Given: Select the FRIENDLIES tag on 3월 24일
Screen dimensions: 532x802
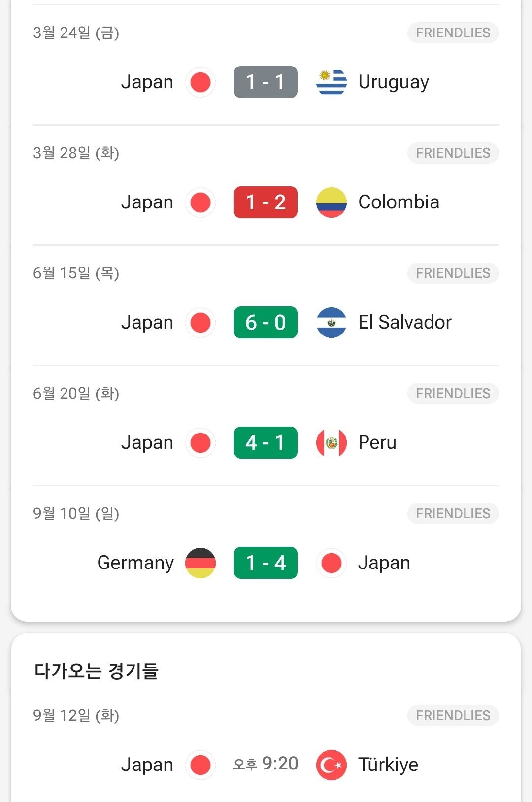Looking at the screenshot, I should (453, 33).
